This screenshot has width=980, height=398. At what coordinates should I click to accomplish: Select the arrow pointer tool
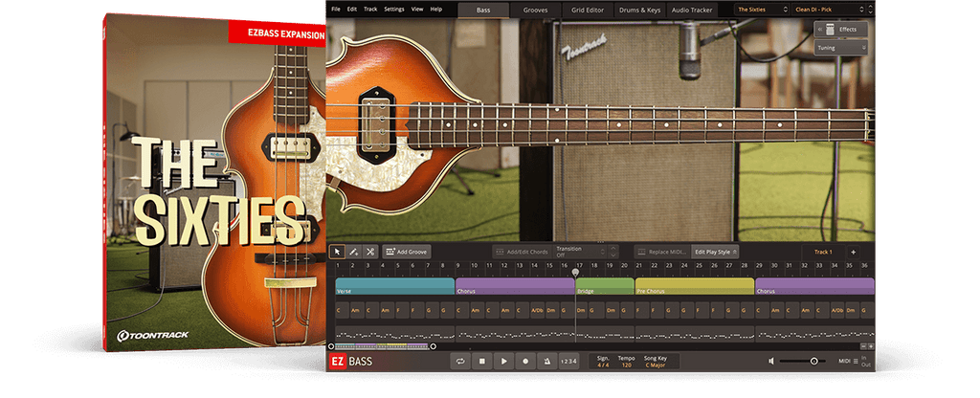[338, 252]
